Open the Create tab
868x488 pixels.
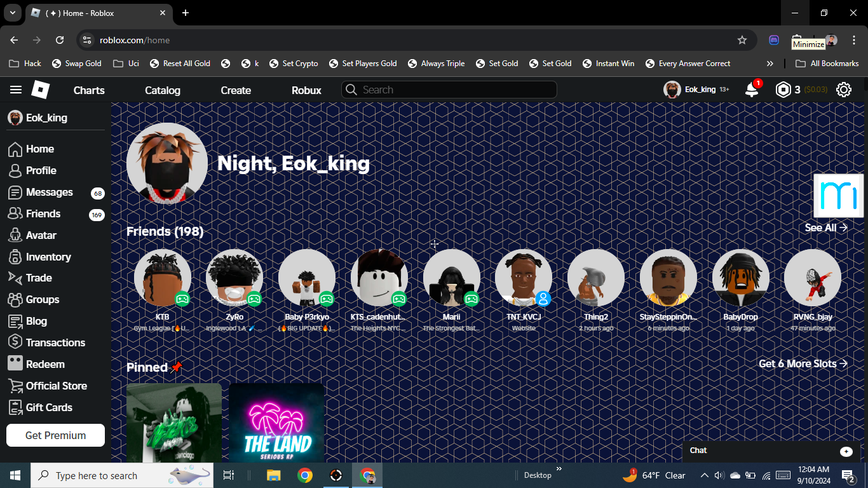[x=236, y=90]
